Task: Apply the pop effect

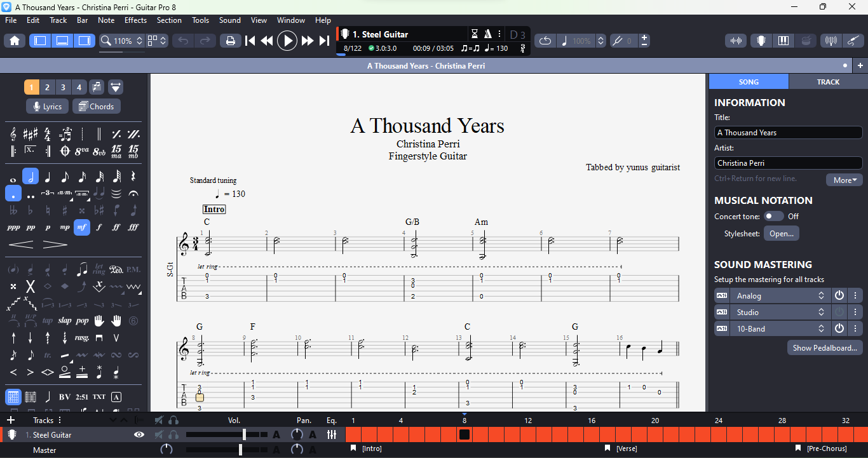Action: [x=82, y=320]
